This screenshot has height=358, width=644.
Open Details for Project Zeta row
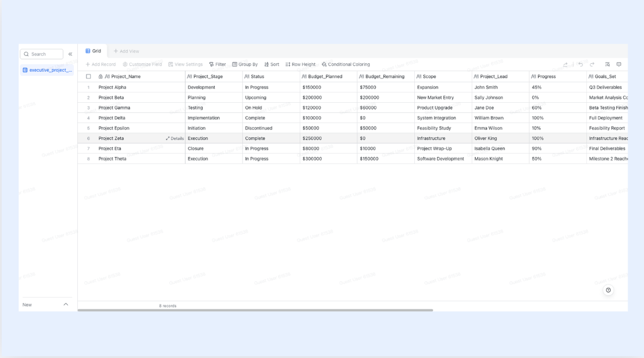175,138
